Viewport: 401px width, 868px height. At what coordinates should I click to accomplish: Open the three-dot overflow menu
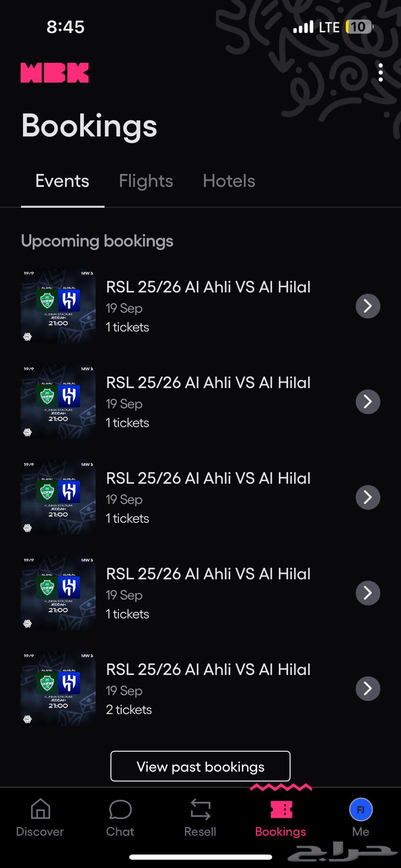tap(380, 73)
